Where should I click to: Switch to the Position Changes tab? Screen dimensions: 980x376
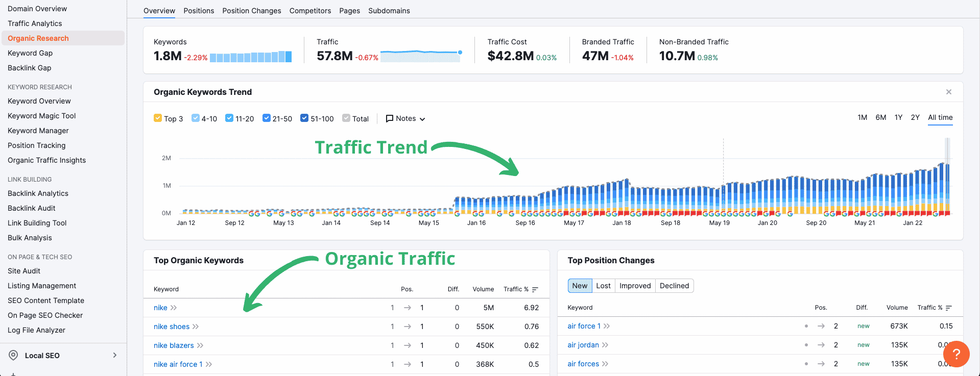click(252, 11)
